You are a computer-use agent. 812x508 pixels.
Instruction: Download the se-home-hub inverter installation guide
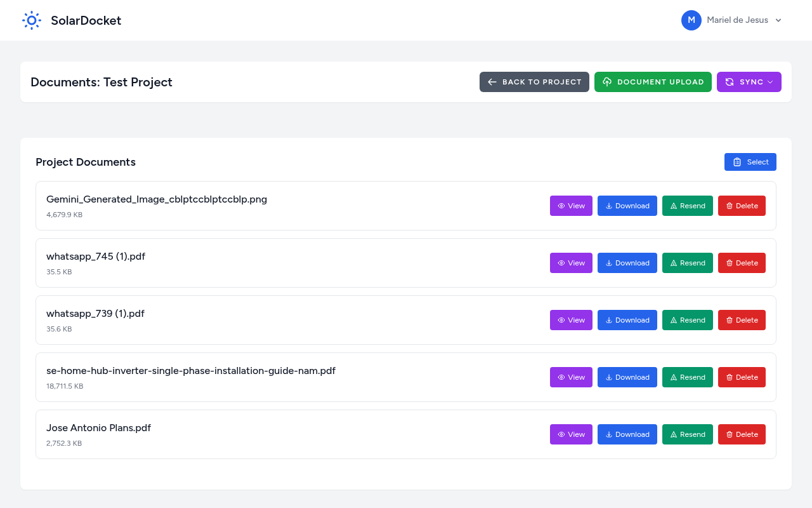627,377
